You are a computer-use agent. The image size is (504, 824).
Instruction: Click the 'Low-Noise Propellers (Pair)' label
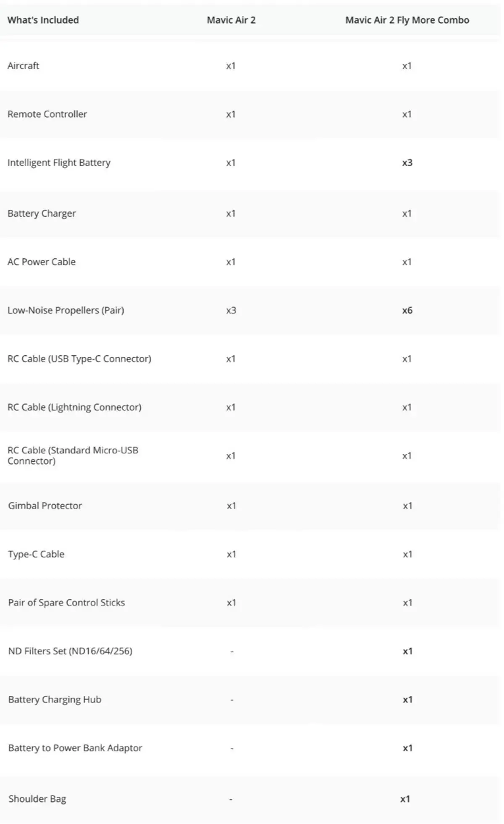[66, 310]
